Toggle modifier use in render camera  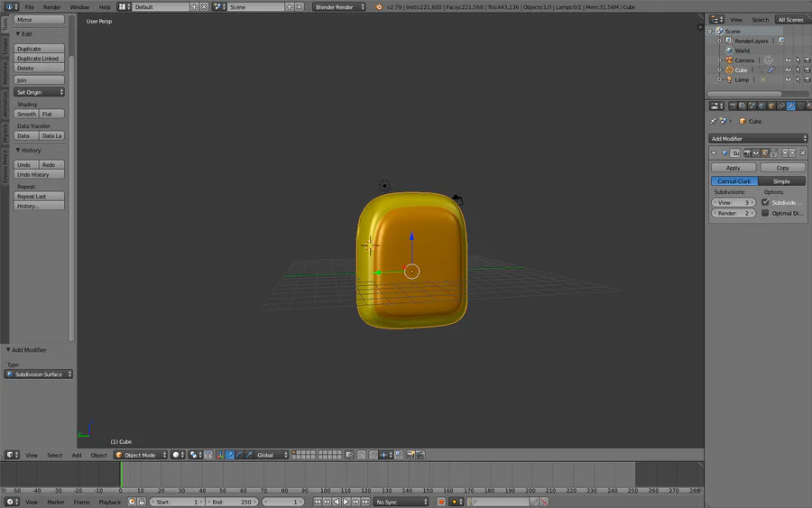tap(747, 153)
